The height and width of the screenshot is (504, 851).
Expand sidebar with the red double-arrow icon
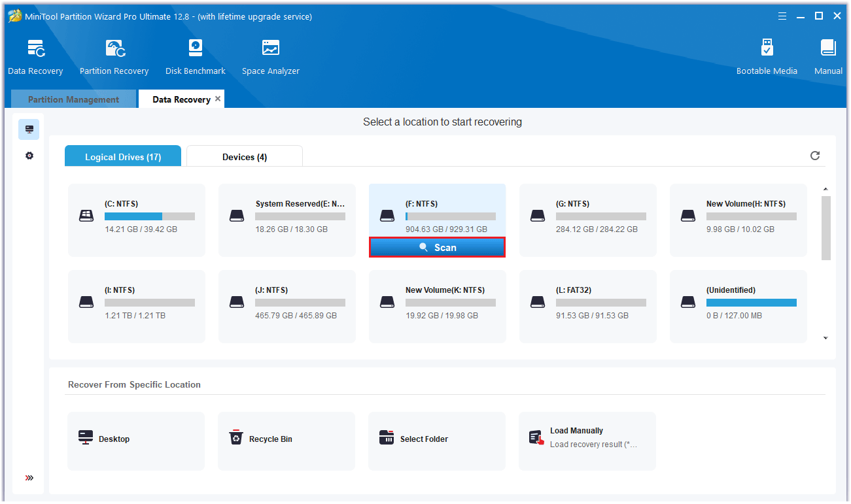coord(29,478)
